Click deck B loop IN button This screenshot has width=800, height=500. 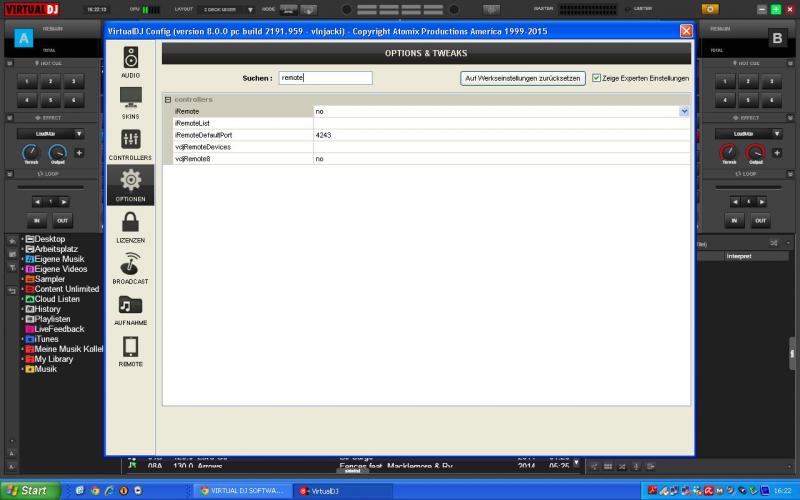[x=734, y=220]
